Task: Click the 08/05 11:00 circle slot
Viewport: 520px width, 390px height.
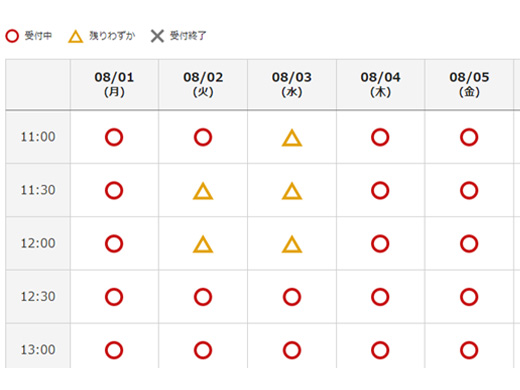Action: pyautogui.click(x=469, y=137)
